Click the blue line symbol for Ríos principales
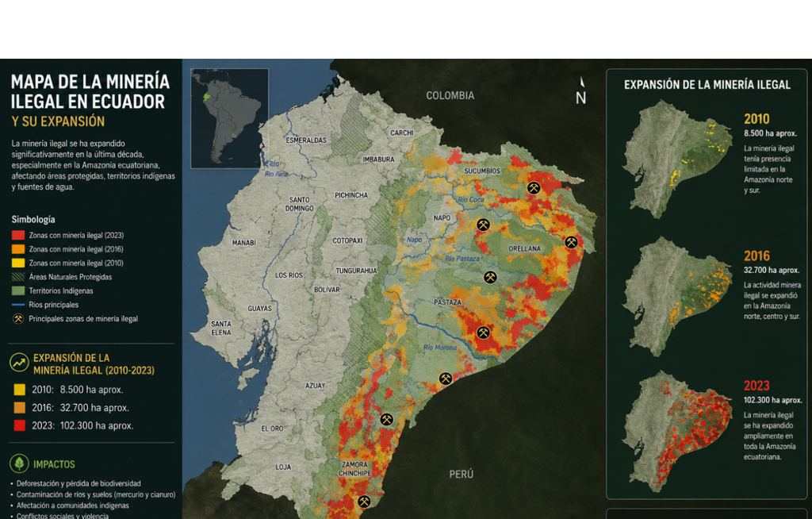This screenshot has width=812, height=519. pos(18,305)
